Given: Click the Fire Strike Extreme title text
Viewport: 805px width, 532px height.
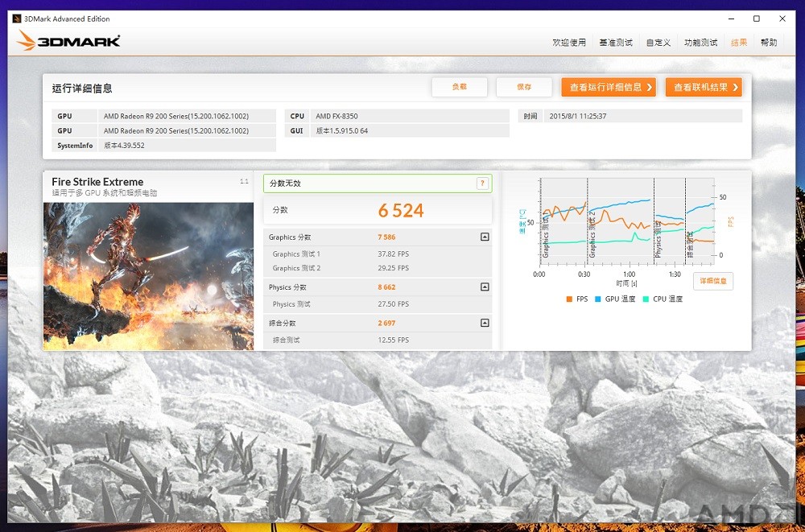Looking at the screenshot, I should [97, 182].
